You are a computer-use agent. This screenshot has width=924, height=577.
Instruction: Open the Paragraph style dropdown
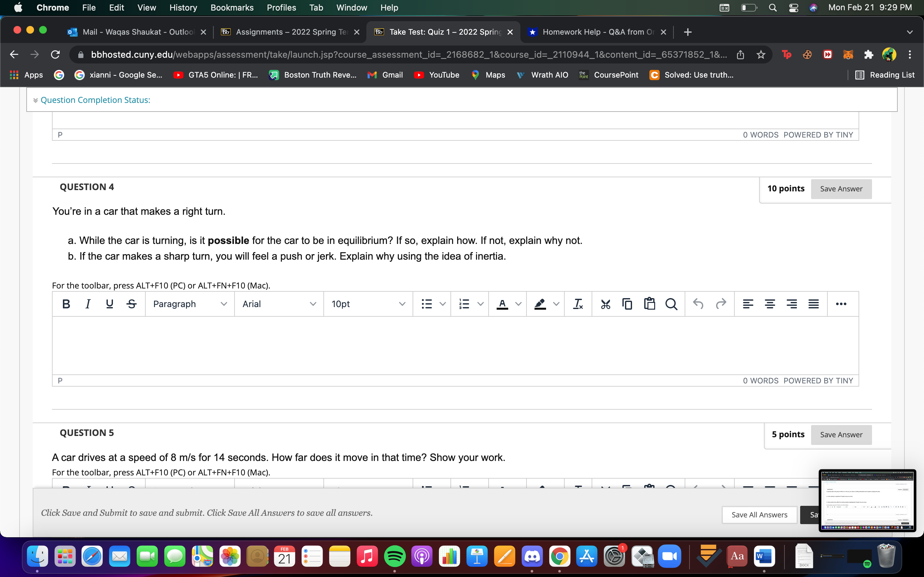coord(190,304)
